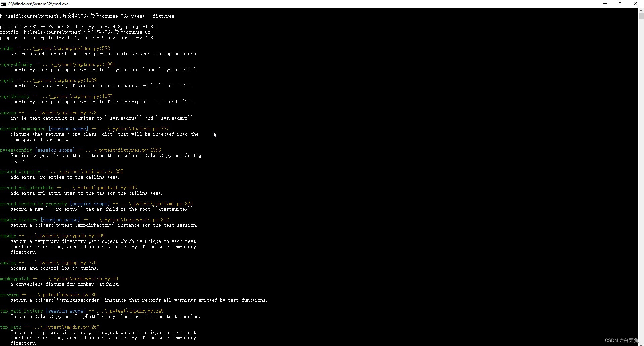This screenshot has width=644, height=346.
Task: Click the 'recwarn' fixture line
Action: click(48, 295)
